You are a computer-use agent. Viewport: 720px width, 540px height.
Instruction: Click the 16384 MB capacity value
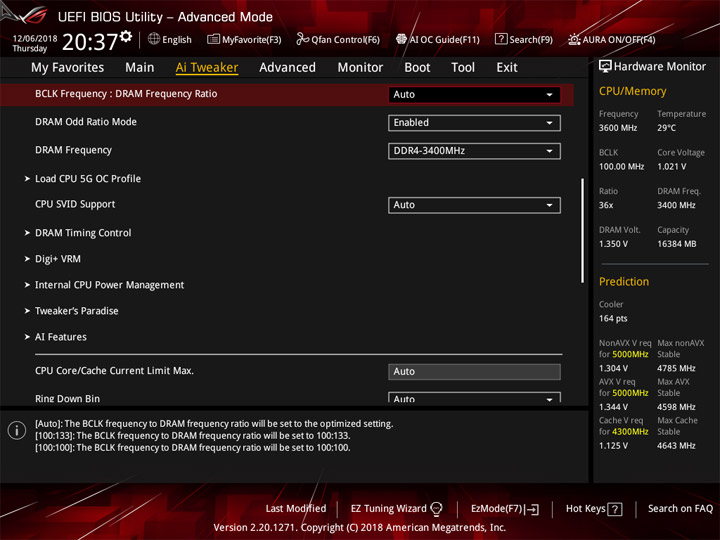click(676, 244)
